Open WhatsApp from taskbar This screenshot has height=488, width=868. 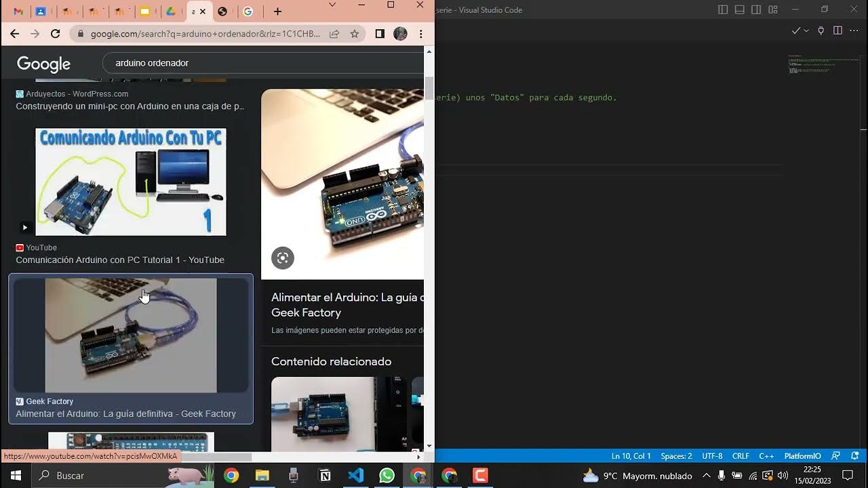[387, 476]
